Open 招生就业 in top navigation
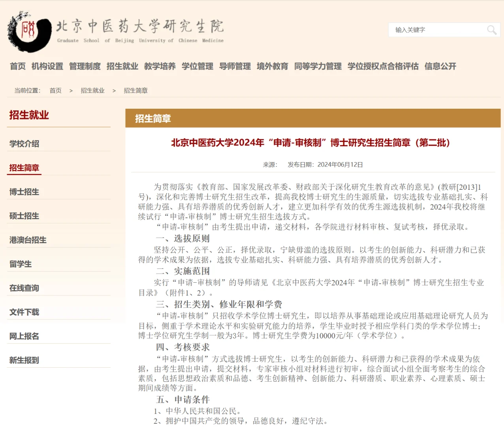Viewport: 504px width, 427px height. tap(122, 66)
